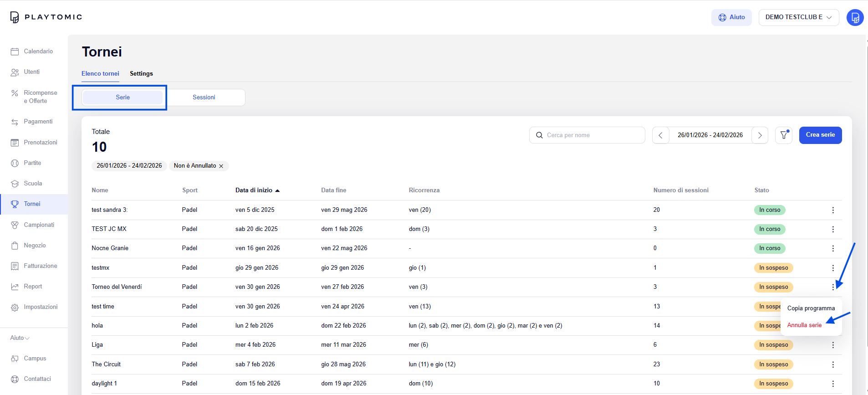Image resolution: width=868 pixels, height=395 pixels.
Task: Click the Crea serie button
Action: click(820, 135)
